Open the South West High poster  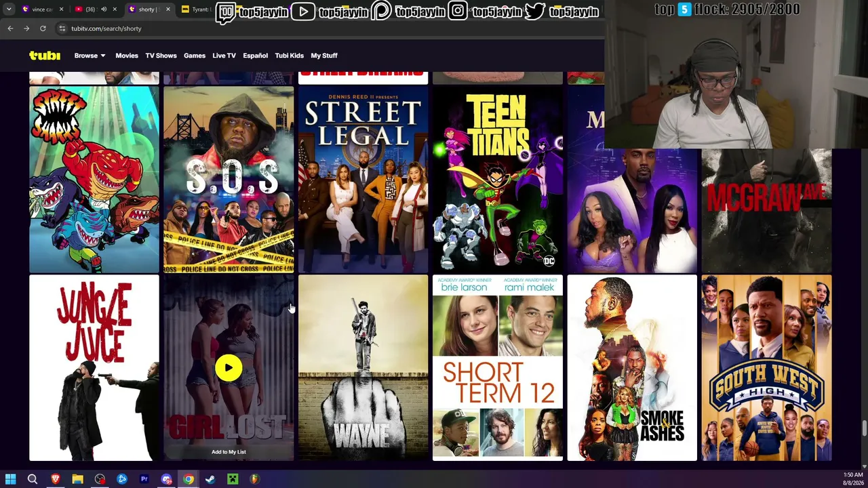pos(766,368)
